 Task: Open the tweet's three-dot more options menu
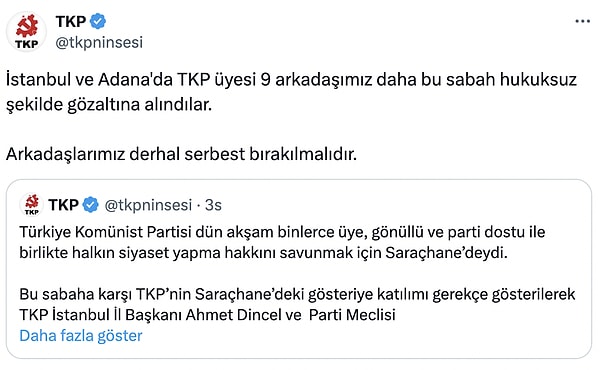pyautogui.click(x=582, y=21)
